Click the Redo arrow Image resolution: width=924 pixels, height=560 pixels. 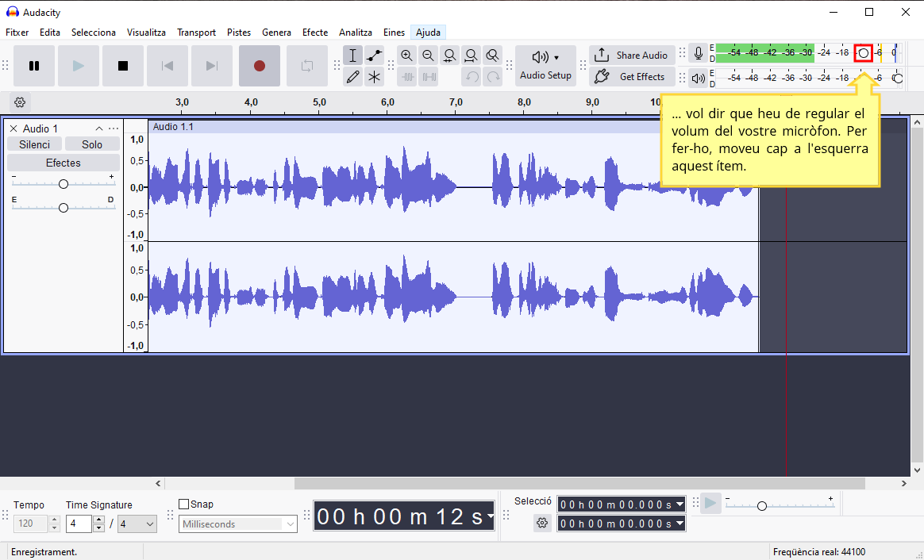click(x=493, y=77)
